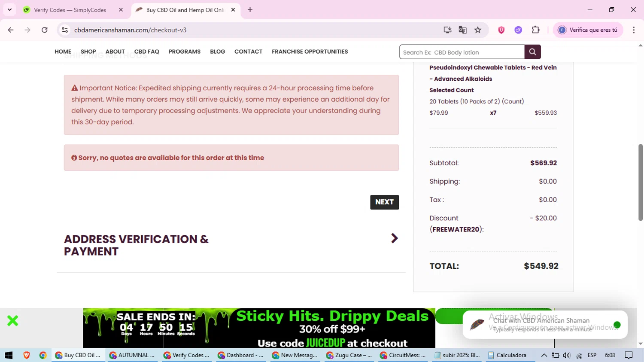The height and width of the screenshot is (362, 644).
Task: Launch Brave from the taskbar
Action: 27,355
